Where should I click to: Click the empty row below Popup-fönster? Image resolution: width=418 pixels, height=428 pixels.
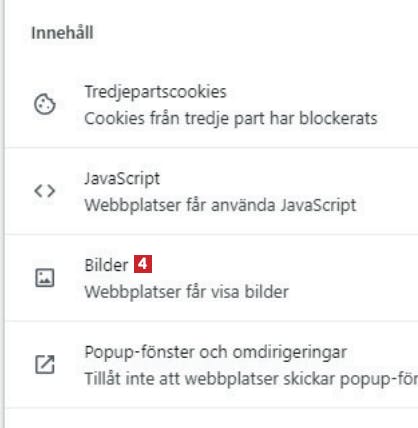211,418
